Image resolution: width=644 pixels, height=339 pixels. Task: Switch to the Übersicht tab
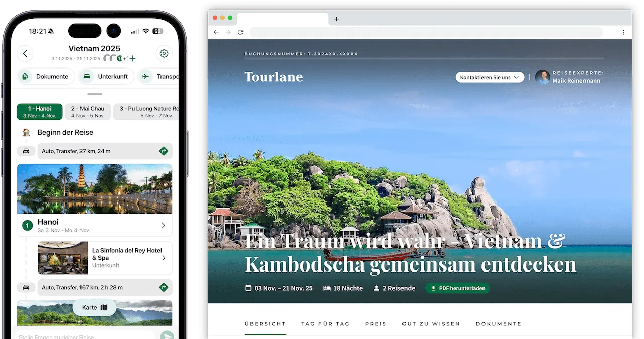tap(265, 324)
